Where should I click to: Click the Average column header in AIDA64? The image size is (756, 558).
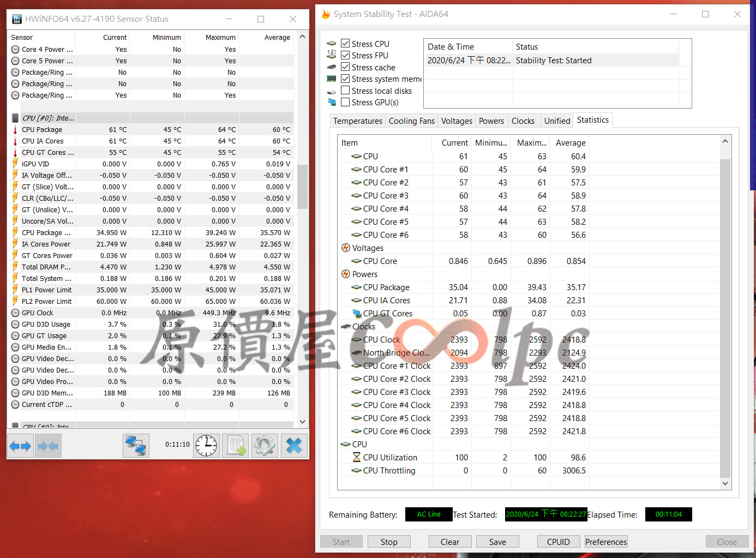point(571,143)
